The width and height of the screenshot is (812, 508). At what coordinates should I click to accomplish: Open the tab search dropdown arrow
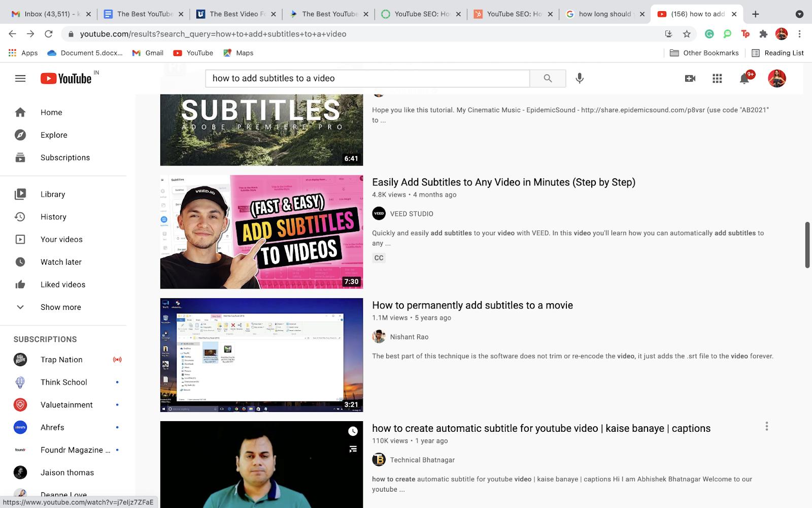(x=799, y=14)
